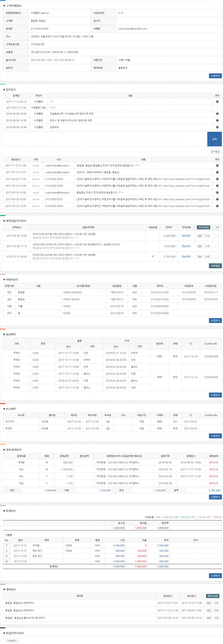The height and width of the screenshot is (644, 223).
Task: Delete the 2017-03-19 12:05 message to 010-0000-0000
Action: [x=217, y=206]
